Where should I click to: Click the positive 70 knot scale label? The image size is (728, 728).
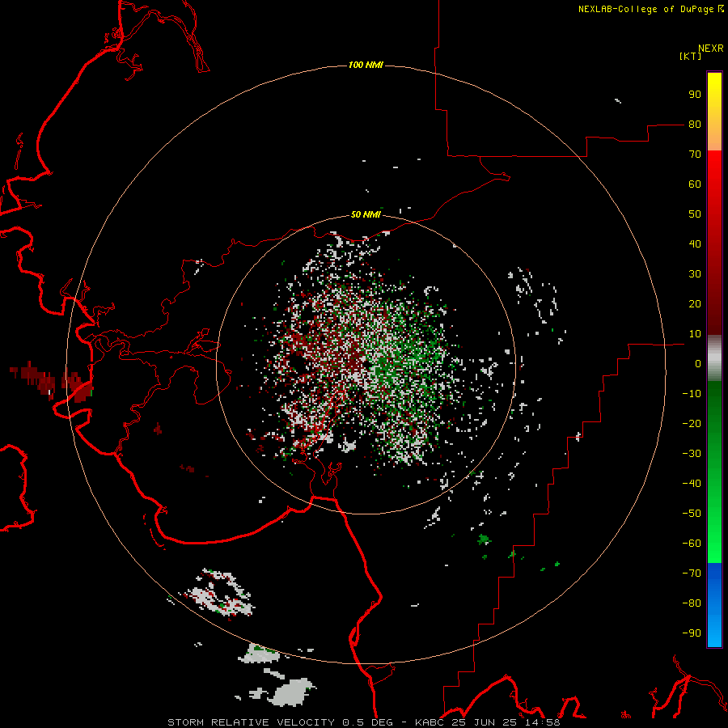(695, 154)
